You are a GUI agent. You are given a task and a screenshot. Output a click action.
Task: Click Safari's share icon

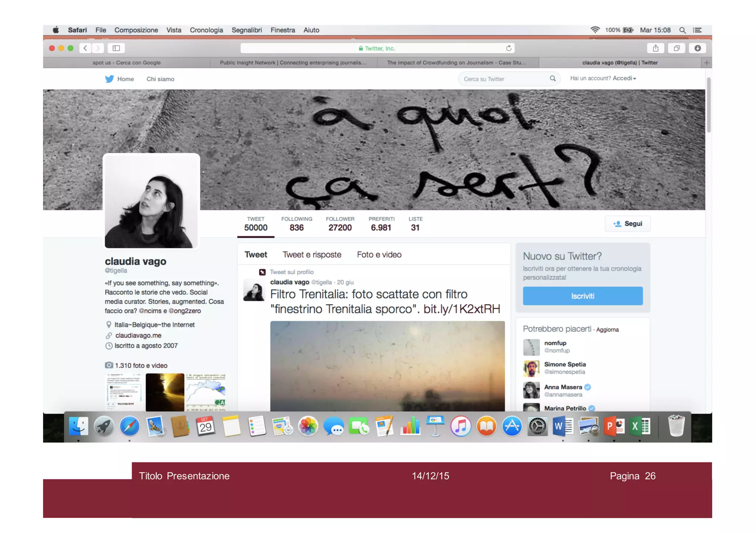(x=656, y=48)
